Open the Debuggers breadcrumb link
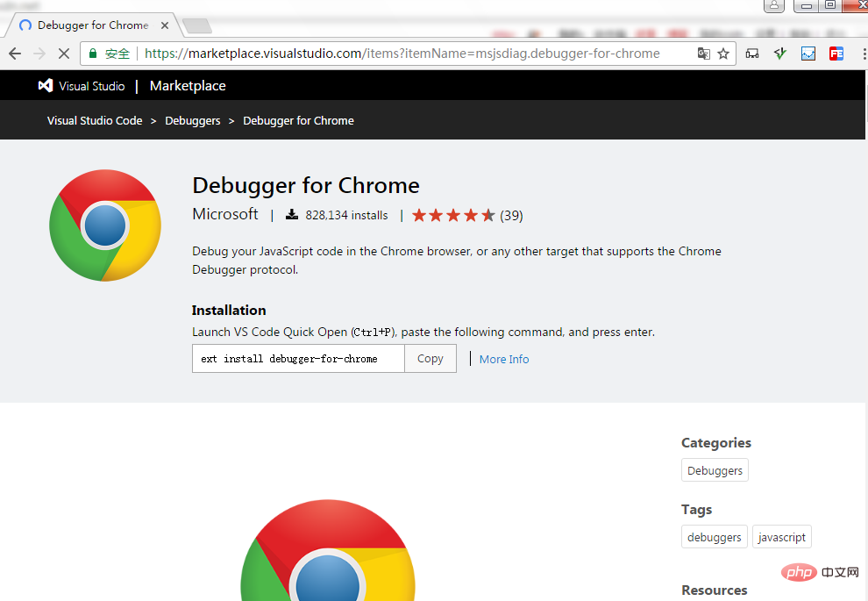The width and height of the screenshot is (868, 601). 192,121
